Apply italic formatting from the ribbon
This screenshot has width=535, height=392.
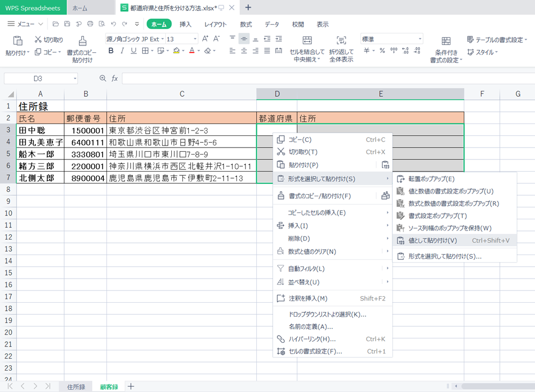point(122,51)
